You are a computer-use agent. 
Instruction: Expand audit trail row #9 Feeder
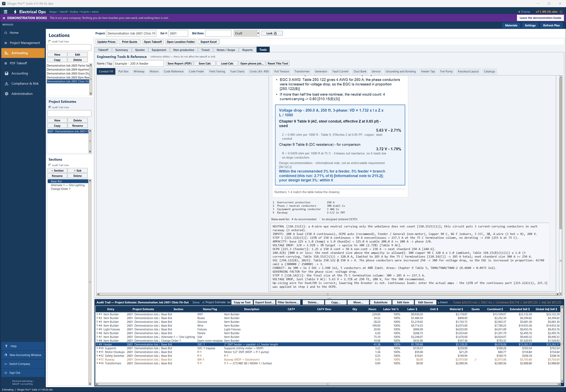(97, 344)
